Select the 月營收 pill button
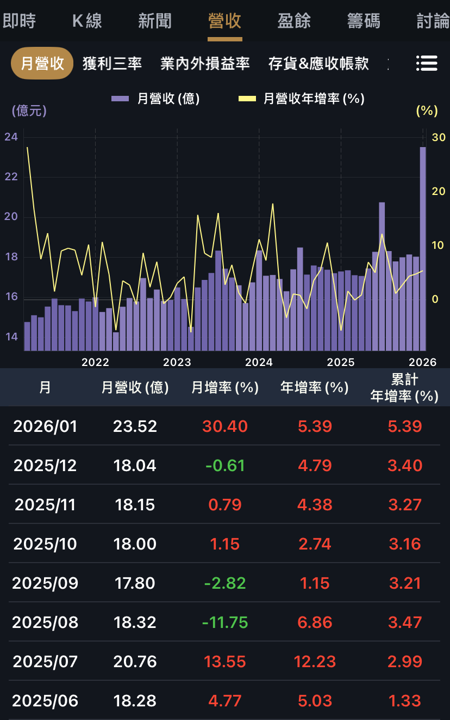This screenshot has height=720, width=450. tap(42, 63)
